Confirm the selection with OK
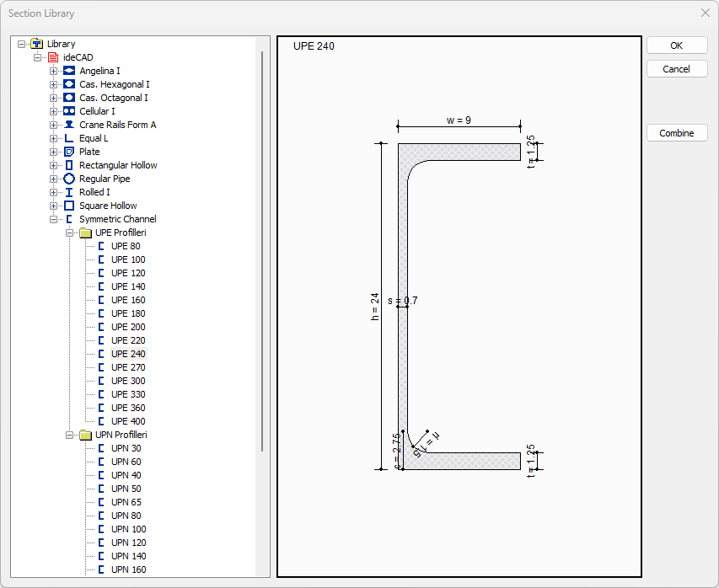The width and height of the screenshot is (719, 588). coord(677,45)
